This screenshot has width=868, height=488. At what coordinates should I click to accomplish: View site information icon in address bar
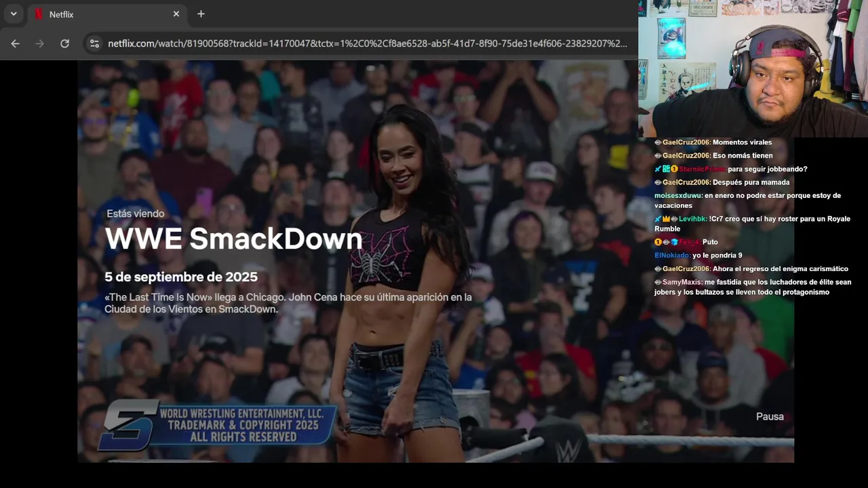click(94, 43)
